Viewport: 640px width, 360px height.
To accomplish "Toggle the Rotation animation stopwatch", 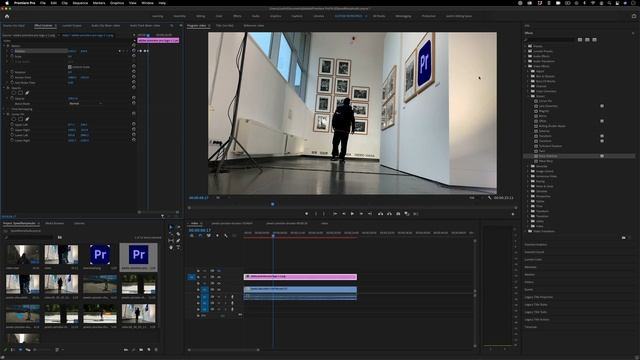I will coord(12,72).
